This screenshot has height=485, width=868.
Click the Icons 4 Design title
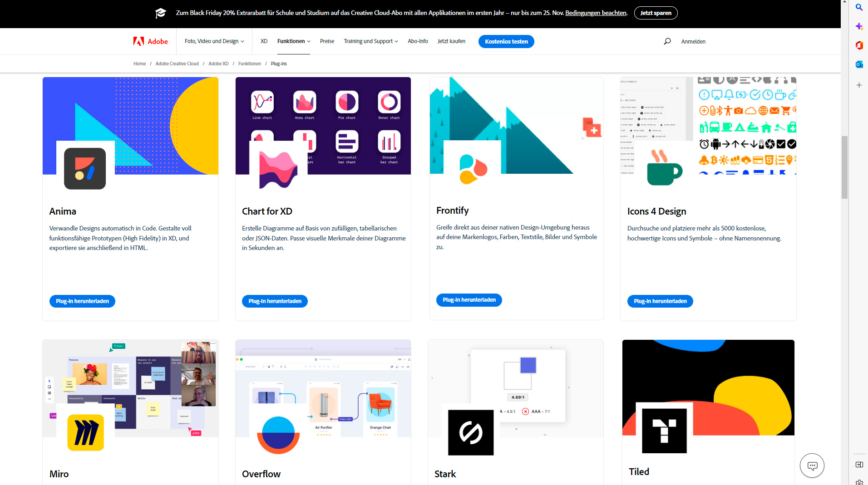tap(656, 211)
